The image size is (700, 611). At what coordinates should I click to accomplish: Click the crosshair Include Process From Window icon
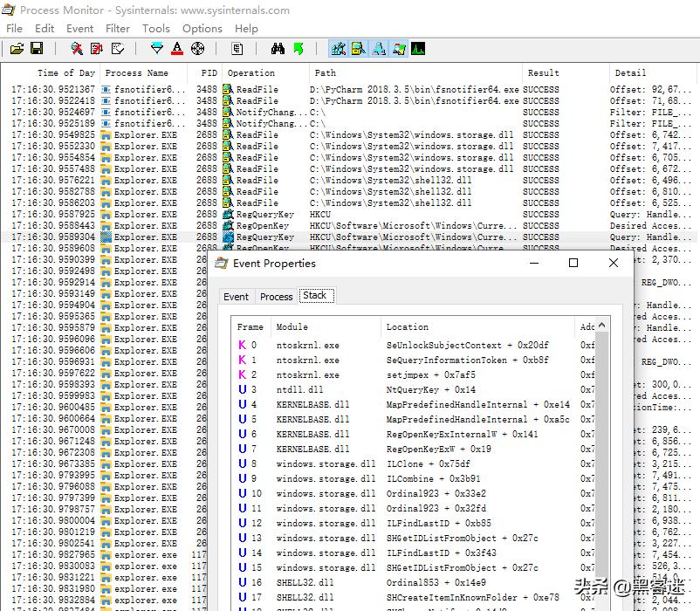197,49
